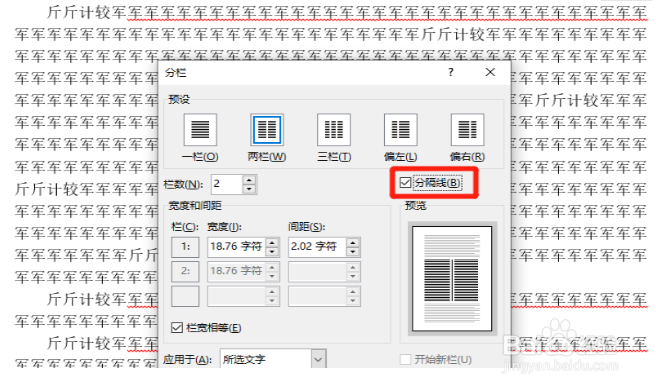
Task: Decrease column 1 width spinner down
Action: 272,251
